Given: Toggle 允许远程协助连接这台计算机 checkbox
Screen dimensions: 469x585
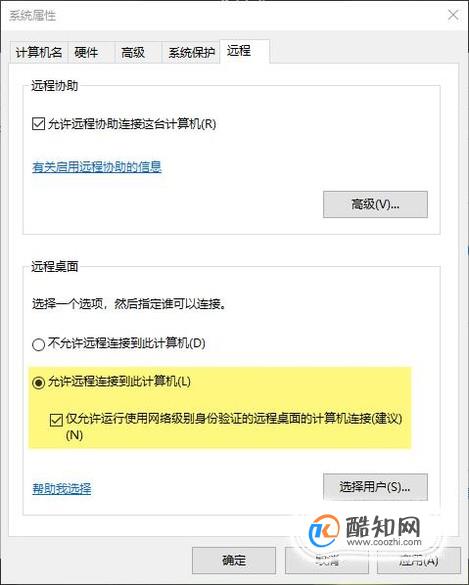Looking at the screenshot, I should [x=38, y=124].
